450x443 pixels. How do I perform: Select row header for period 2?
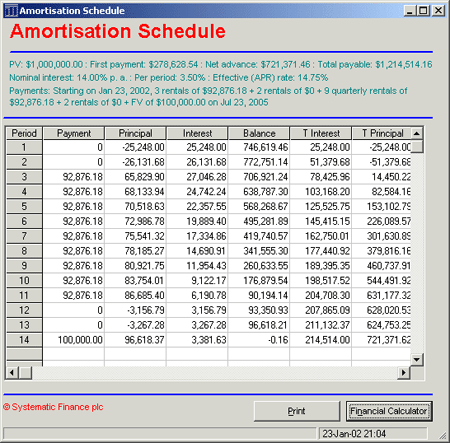coord(24,162)
